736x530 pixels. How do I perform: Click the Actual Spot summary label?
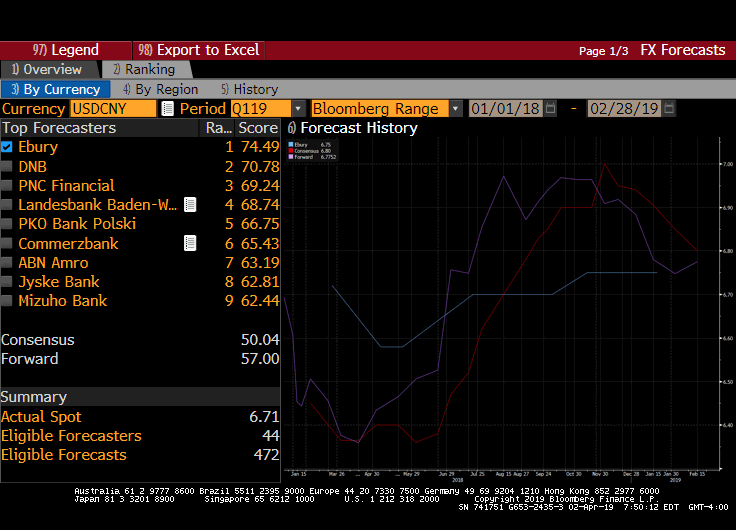pyautogui.click(x=41, y=417)
